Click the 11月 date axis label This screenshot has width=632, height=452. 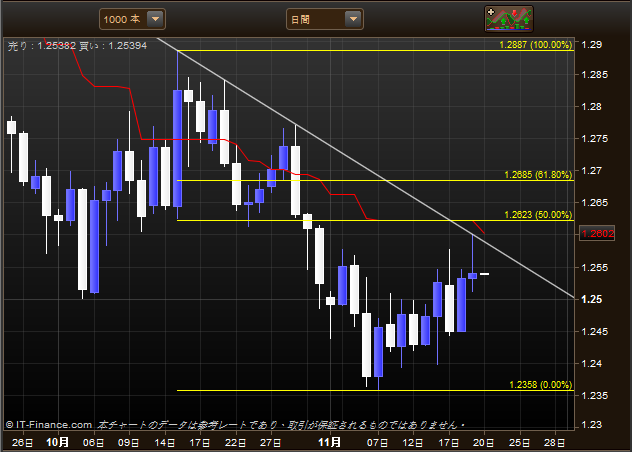point(329,442)
